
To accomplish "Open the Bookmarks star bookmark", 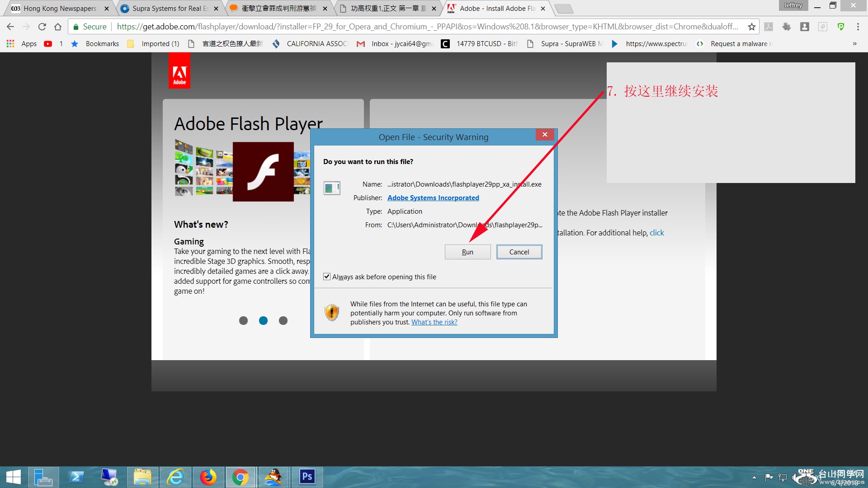I will click(95, 44).
